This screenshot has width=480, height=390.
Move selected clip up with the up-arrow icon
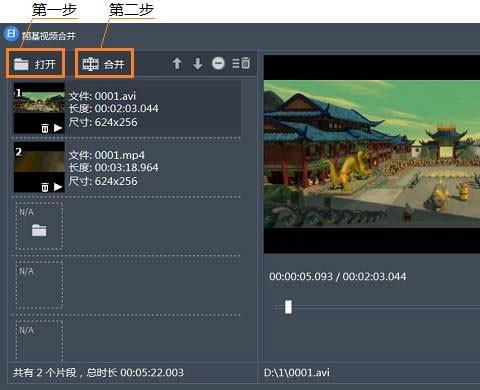point(177,63)
